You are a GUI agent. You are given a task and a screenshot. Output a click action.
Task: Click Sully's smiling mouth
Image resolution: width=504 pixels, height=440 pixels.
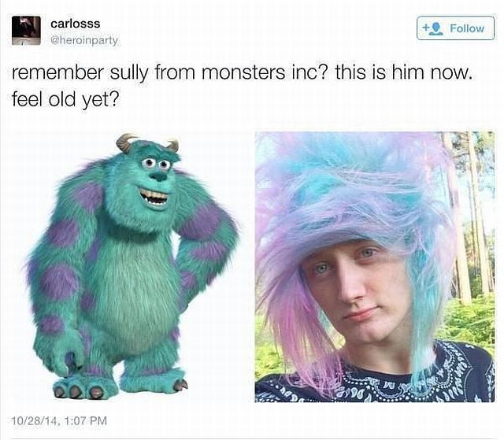pyautogui.click(x=154, y=197)
